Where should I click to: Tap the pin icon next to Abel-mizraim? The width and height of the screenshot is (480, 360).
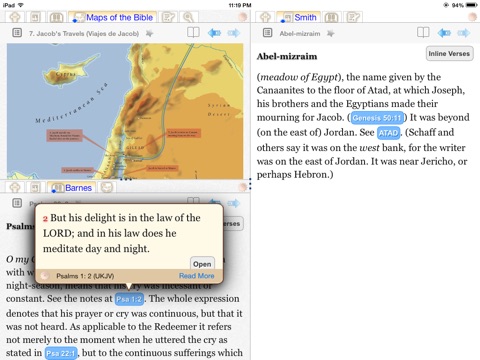pos(330,33)
